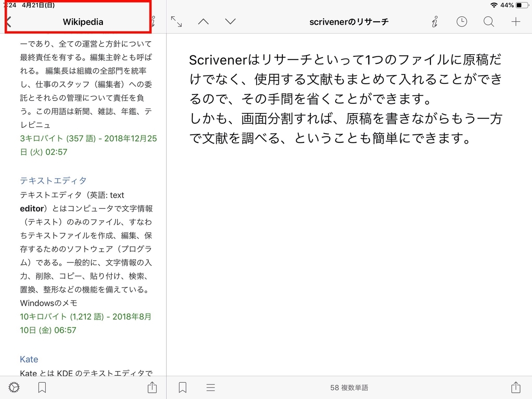Expand the editor to full screen

[176, 21]
